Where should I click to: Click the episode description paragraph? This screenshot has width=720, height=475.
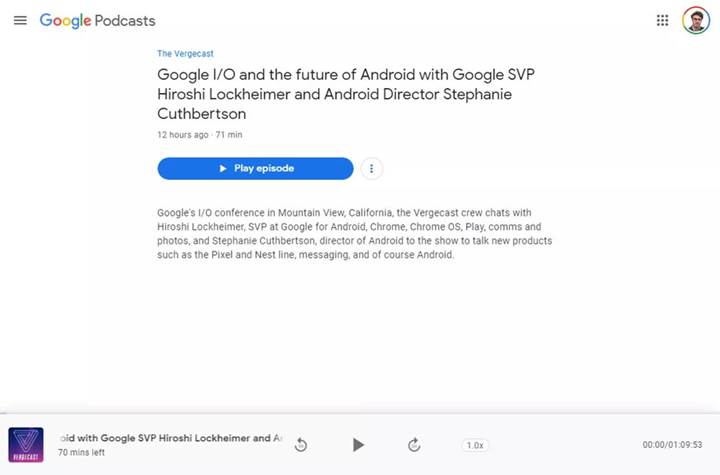point(355,234)
